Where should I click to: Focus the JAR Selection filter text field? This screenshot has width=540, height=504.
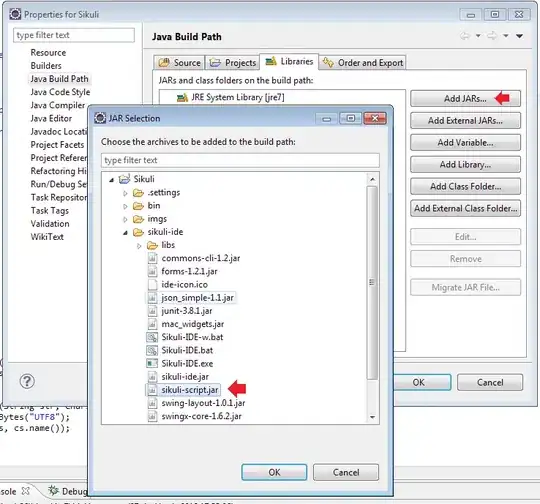[x=240, y=160]
